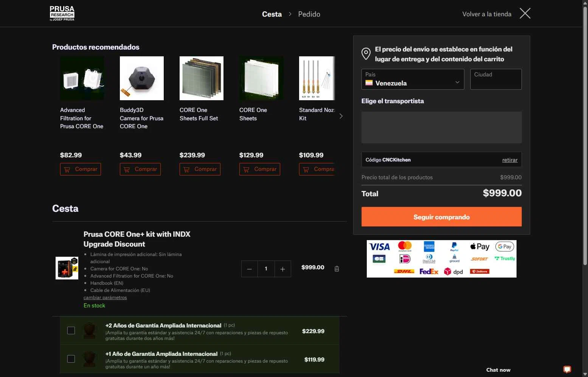Click the SOFORT payment logo
This screenshot has height=377, width=588.
pyautogui.click(x=479, y=259)
